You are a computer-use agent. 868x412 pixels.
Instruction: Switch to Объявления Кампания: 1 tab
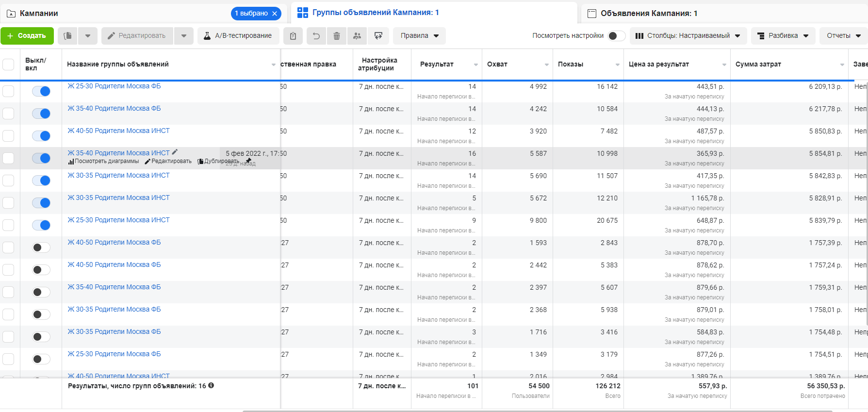(648, 14)
